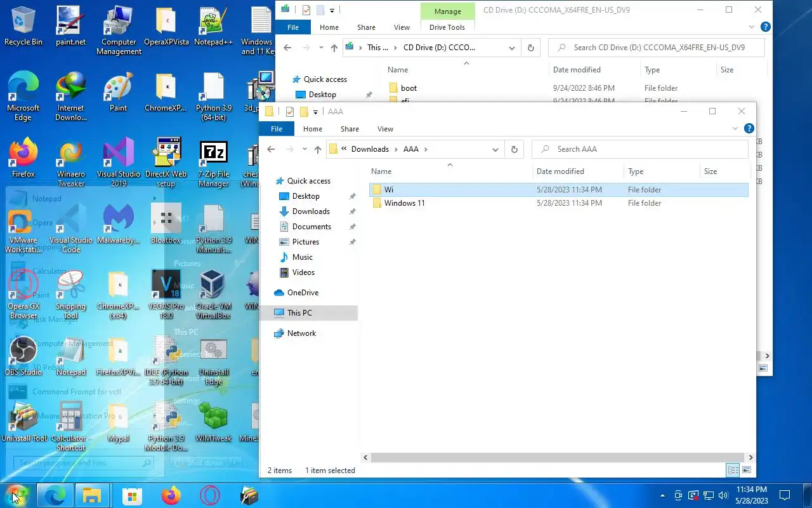
Task: Select the Windows 11 folder row
Action: tap(559, 203)
